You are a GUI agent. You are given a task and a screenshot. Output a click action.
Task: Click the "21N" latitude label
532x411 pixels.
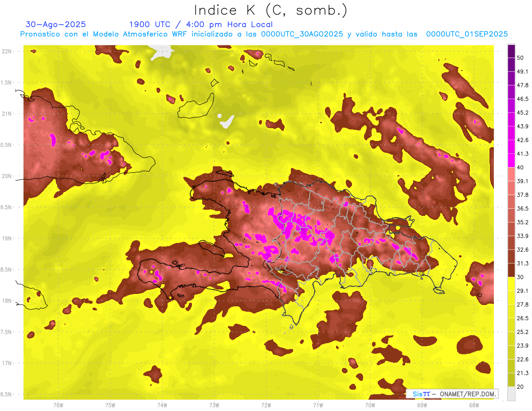7,114
